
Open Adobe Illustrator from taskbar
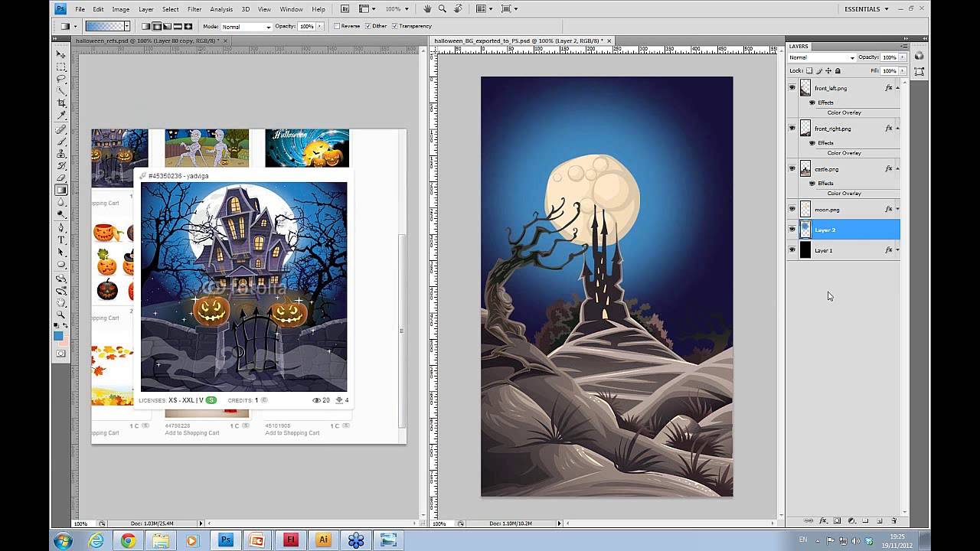tap(323, 540)
